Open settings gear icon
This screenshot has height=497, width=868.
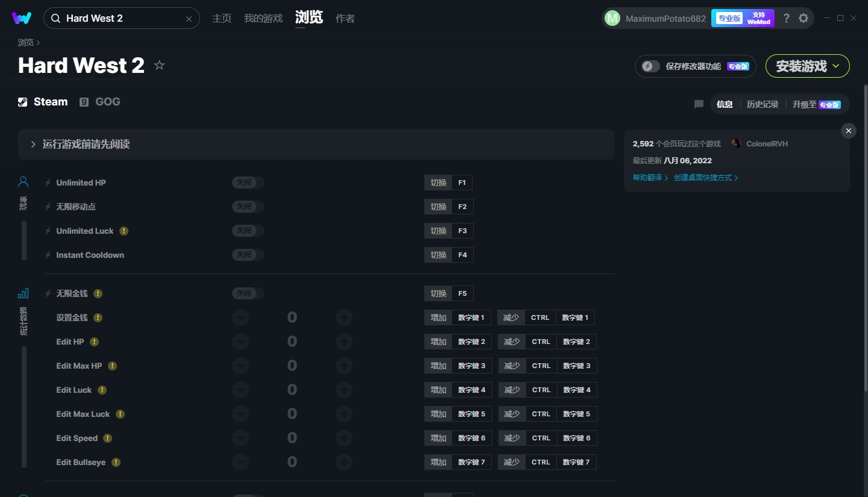[804, 18]
